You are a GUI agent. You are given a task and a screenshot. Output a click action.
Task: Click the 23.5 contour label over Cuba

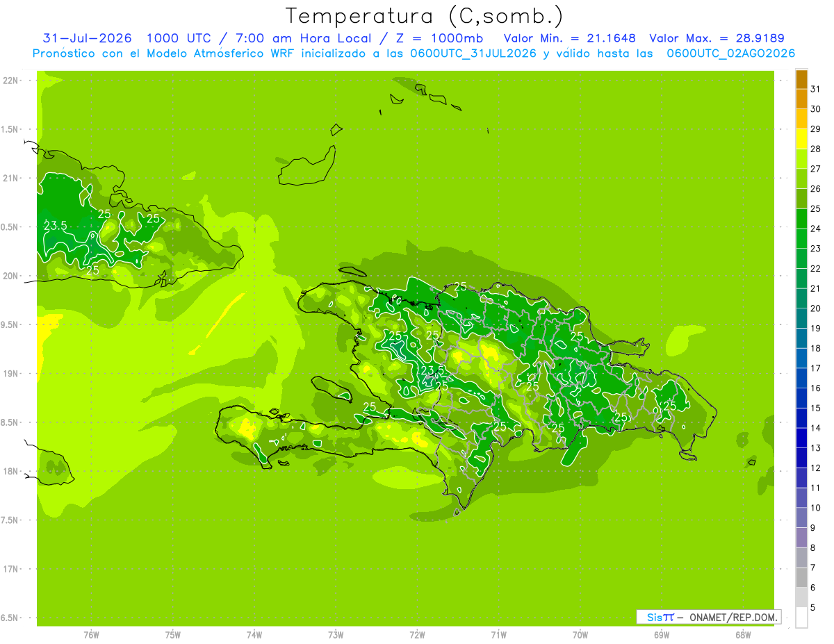55,225
